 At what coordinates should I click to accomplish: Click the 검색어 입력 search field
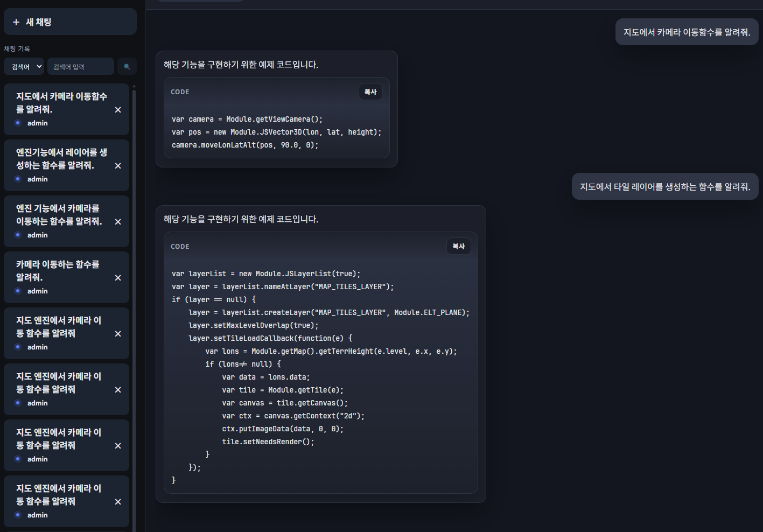[80, 67]
